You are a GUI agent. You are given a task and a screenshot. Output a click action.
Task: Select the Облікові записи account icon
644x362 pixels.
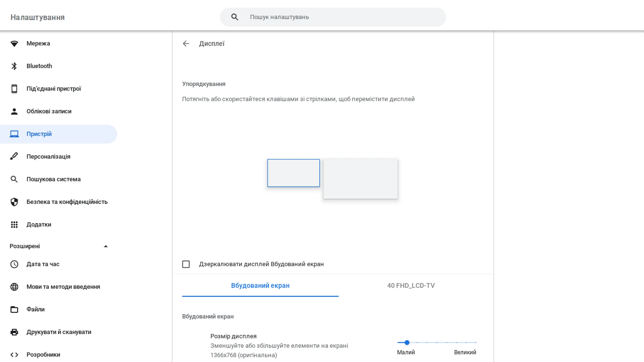pyautogui.click(x=14, y=111)
